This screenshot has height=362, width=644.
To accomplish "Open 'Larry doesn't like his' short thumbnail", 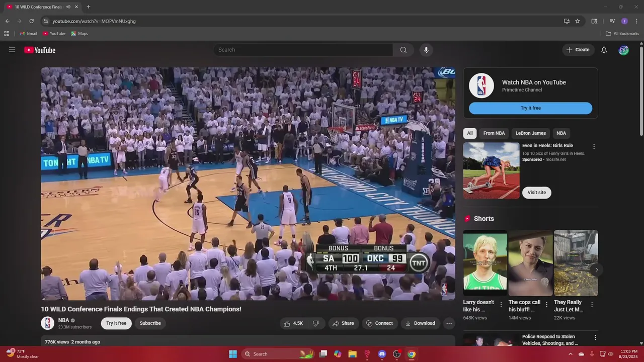I will (485, 263).
